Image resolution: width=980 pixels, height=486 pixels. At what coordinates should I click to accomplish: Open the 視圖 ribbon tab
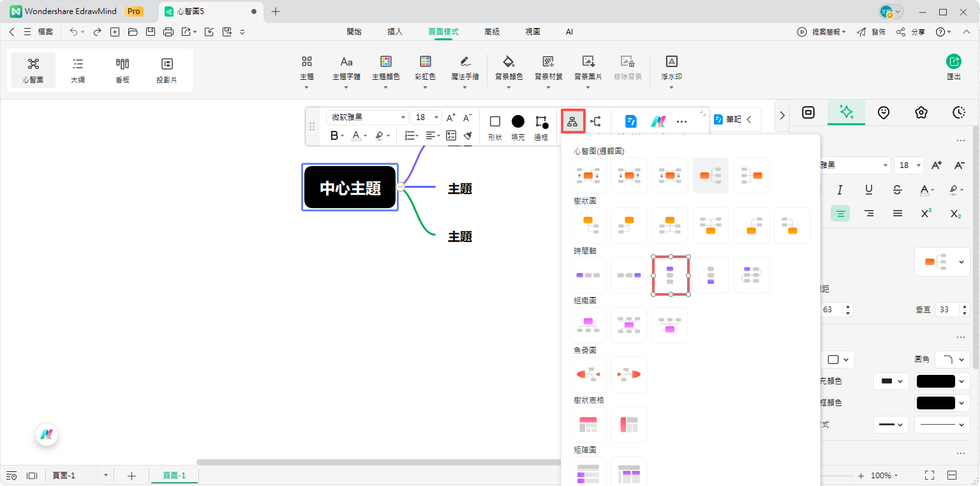point(533,31)
